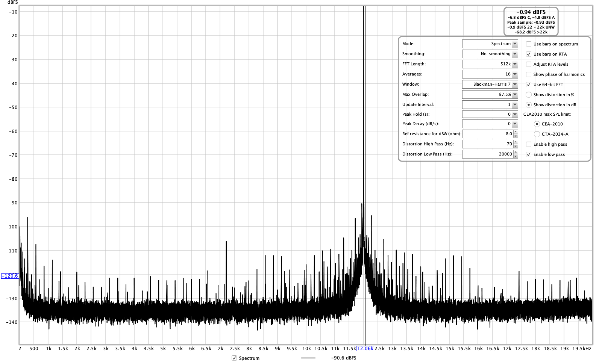Click the 12.06k frequency cursor label
The width and height of the screenshot is (602, 364).
[x=365, y=349]
